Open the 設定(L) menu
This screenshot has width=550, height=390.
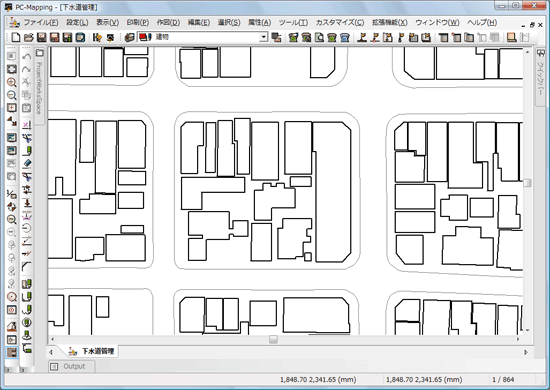(77, 22)
